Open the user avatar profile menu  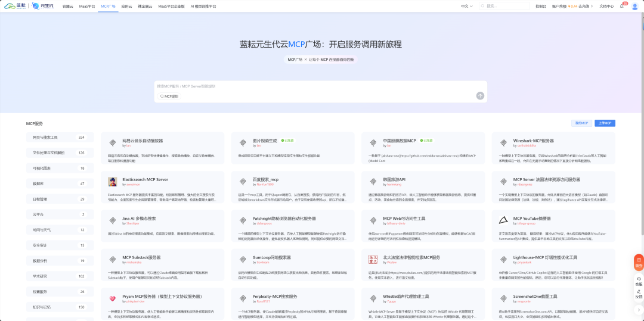(634, 6)
